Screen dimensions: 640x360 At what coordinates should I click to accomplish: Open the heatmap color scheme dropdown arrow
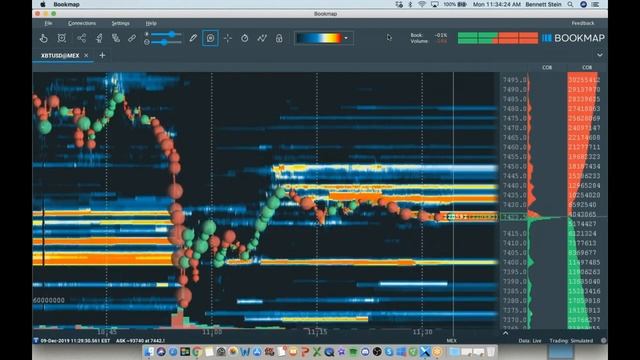pyautogui.click(x=346, y=38)
